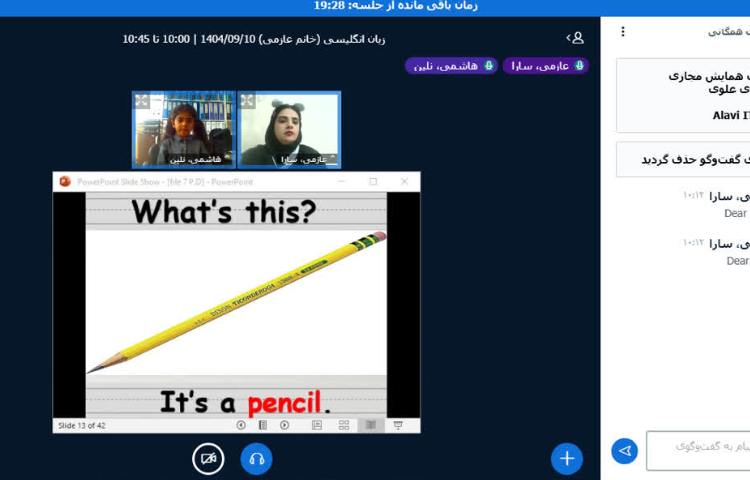Image resolution: width=750 pixels, height=480 pixels.
Task: Open the chat options three-dot menu
Action: pyautogui.click(x=623, y=32)
